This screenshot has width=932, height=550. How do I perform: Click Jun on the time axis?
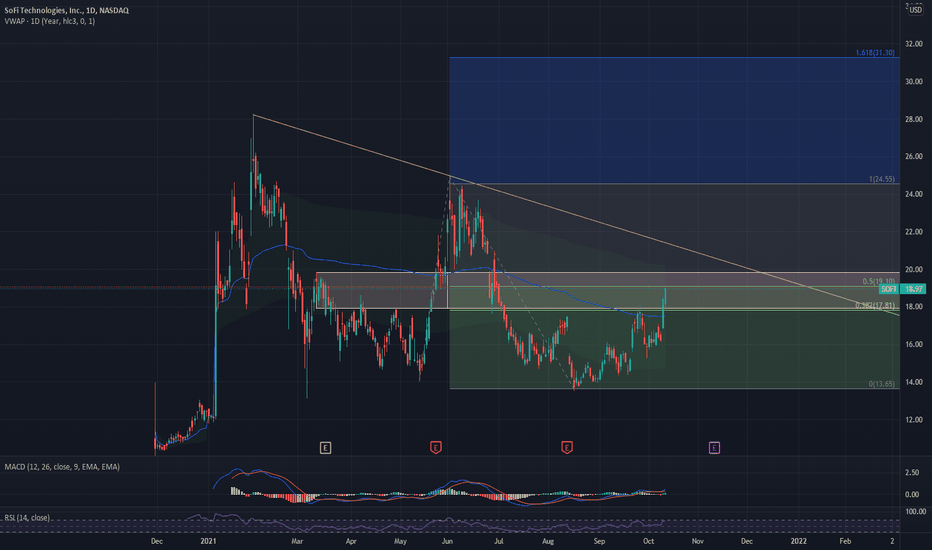pyautogui.click(x=447, y=541)
